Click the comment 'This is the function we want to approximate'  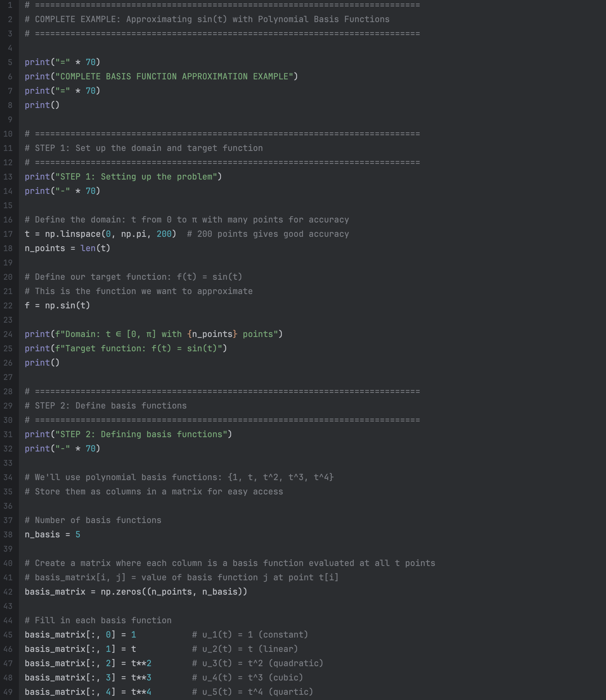click(x=138, y=291)
